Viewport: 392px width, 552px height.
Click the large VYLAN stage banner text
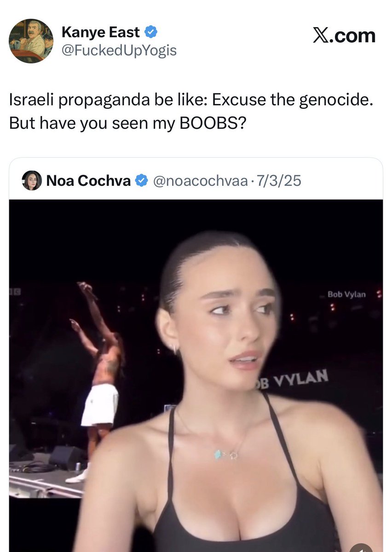click(293, 379)
